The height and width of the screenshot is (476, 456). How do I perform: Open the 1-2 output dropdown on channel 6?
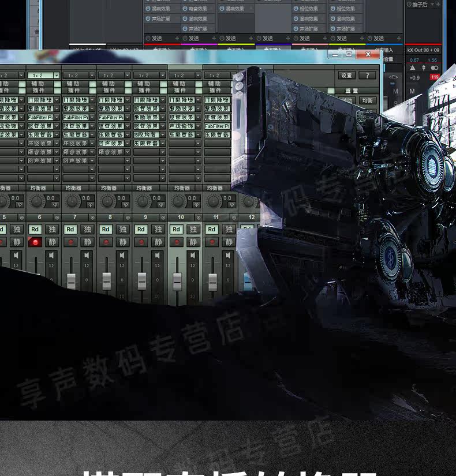[57, 75]
